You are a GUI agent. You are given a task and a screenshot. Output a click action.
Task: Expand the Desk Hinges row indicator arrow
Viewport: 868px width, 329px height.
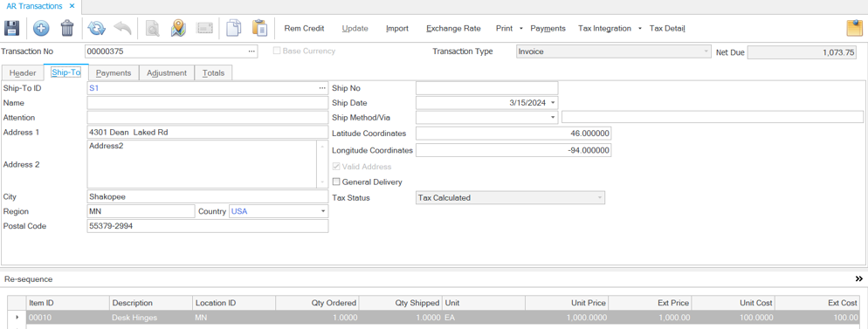(17, 318)
